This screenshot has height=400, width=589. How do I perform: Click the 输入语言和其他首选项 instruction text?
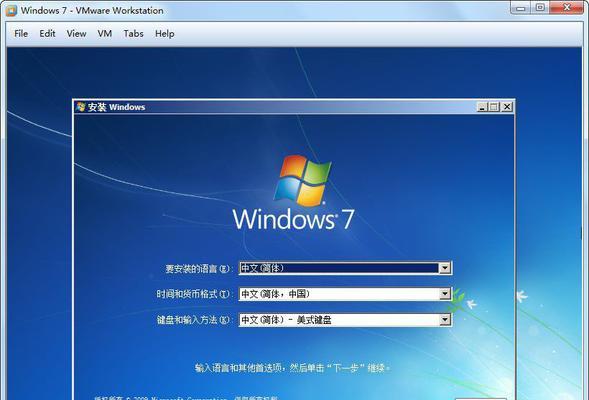pyautogui.click(x=293, y=368)
